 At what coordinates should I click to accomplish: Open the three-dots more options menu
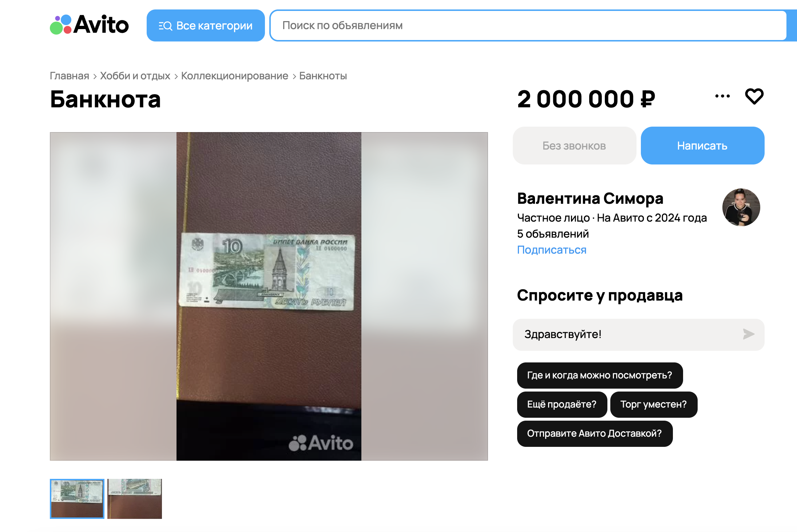click(722, 96)
